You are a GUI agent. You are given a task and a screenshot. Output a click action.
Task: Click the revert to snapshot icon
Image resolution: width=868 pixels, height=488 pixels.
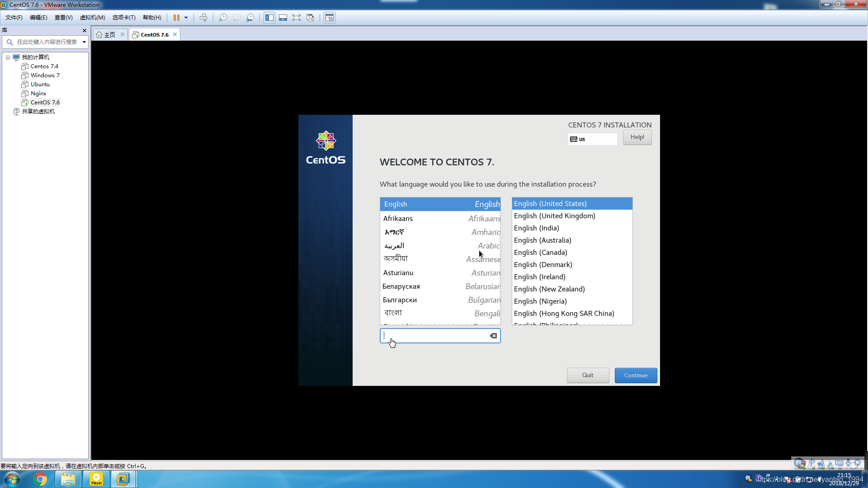[x=236, y=18]
